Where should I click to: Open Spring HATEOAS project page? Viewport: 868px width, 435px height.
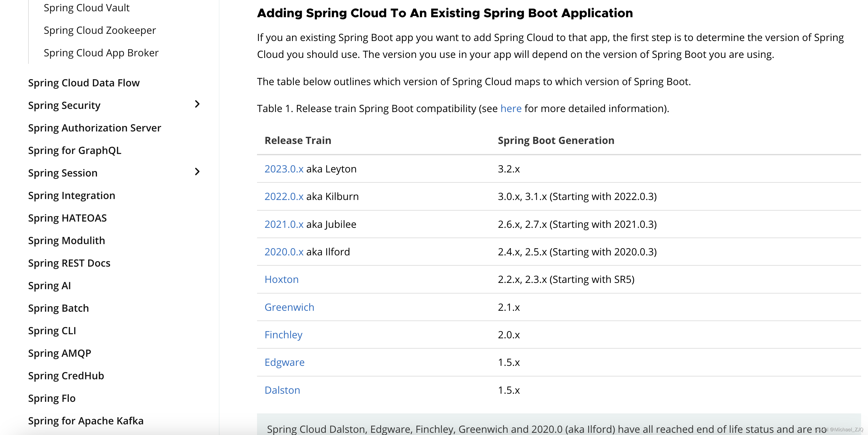pyautogui.click(x=68, y=218)
